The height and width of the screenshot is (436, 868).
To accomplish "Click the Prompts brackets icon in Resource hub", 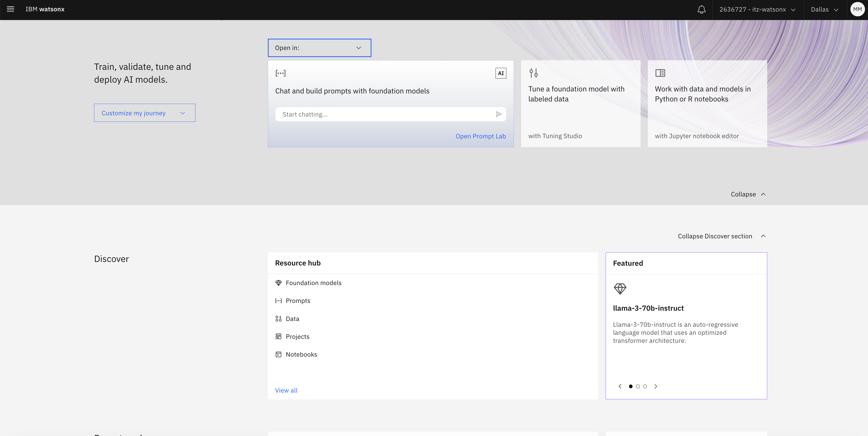I will click(x=278, y=301).
